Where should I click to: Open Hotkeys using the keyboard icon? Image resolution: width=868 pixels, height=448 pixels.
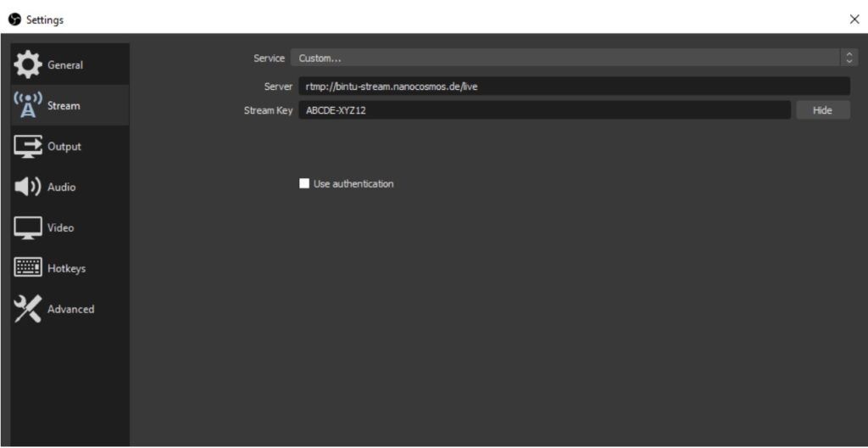(x=27, y=268)
